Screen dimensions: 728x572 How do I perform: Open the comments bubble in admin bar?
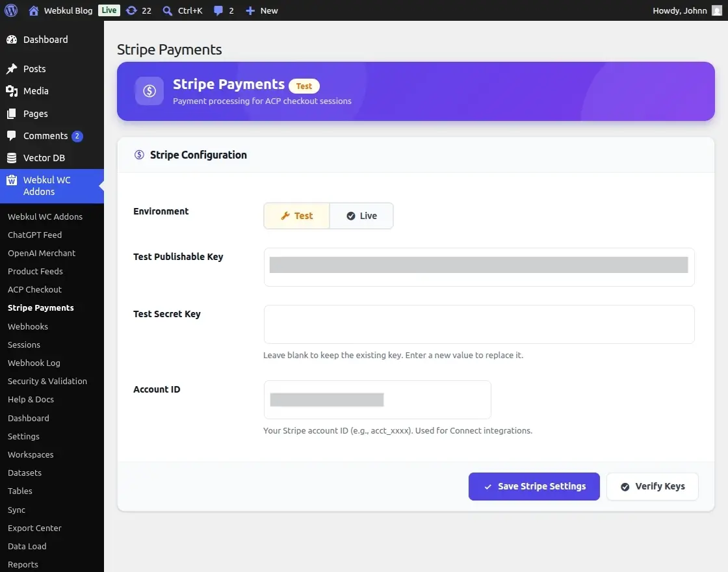(x=218, y=10)
